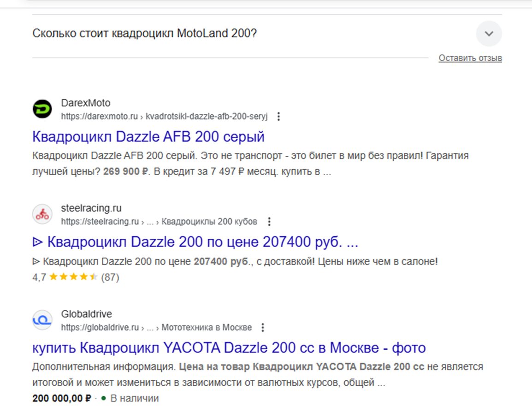Viewport: 532px width, 418px height.
Task: Click the DarexMoto green favicon
Action: click(x=42, y=110)
